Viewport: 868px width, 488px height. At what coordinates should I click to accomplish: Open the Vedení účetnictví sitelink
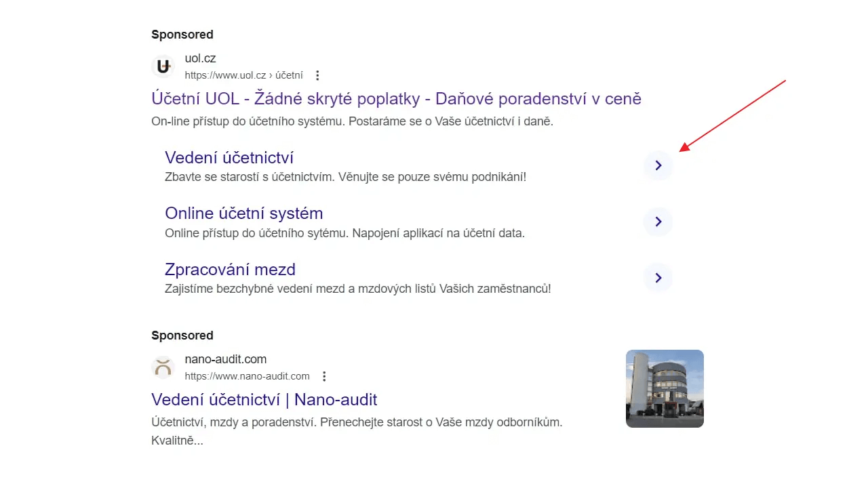[229, 158]
